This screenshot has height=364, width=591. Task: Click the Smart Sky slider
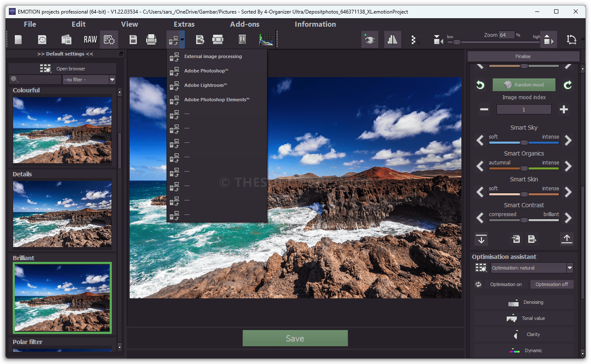[524, 143]
